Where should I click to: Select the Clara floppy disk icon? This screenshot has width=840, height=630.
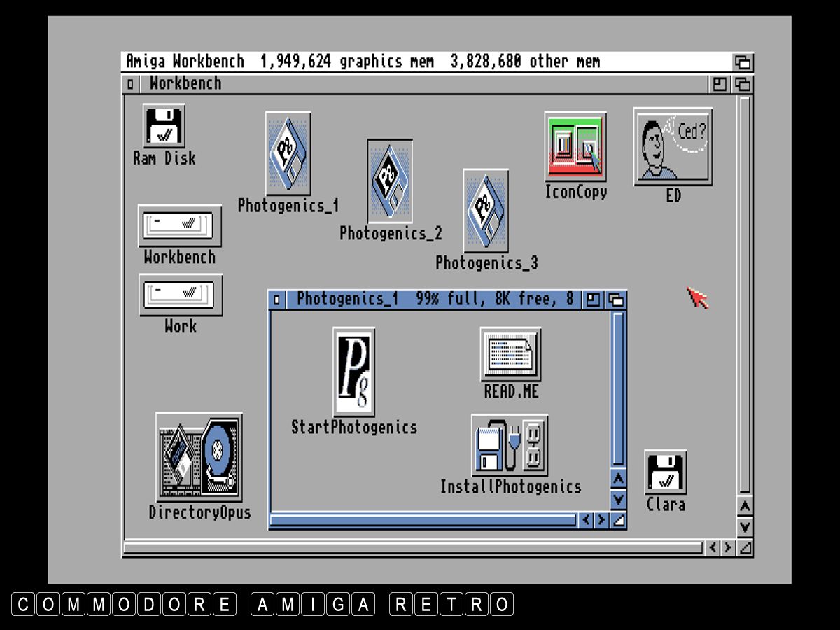click(665, 473)
